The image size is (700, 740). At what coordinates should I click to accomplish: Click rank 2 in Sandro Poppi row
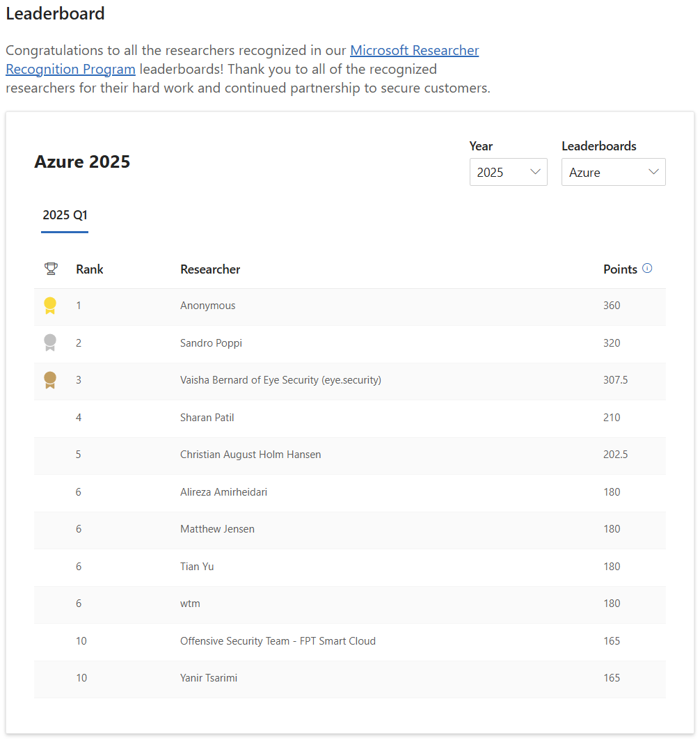(79, 343)
